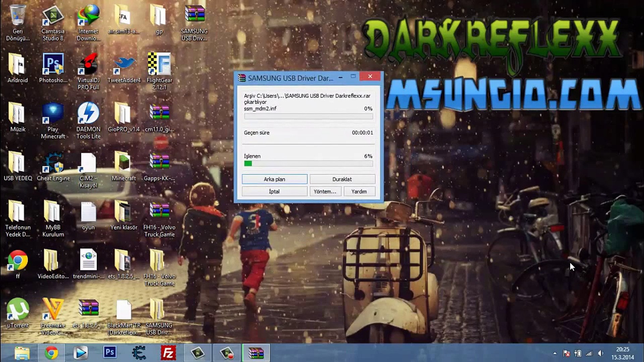Click the volume speaker tray icon
Image resolution: width=644 pixels, height=362 pixels.
(x=600, y=353)
